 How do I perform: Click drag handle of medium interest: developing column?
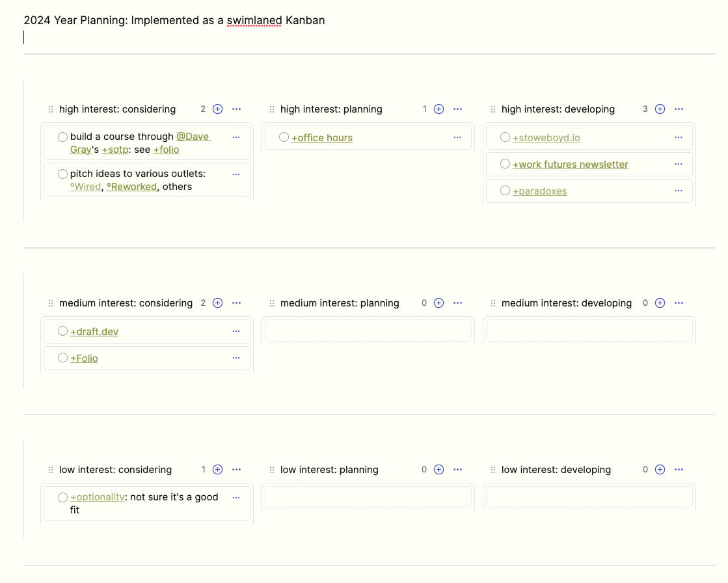pos(493,303)
